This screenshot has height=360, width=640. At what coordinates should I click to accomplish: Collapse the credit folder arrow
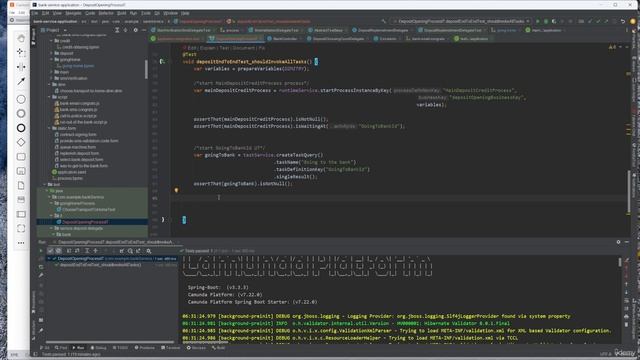tap(51, 41)
